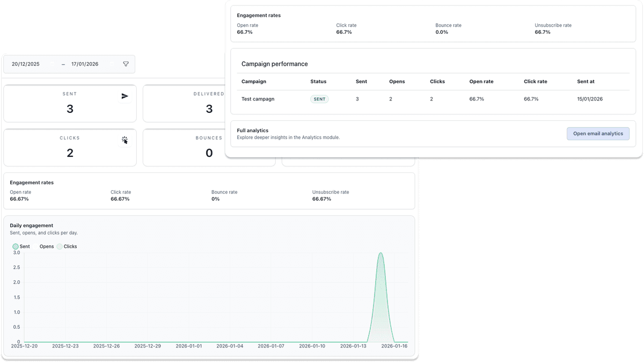Click the cursor icon on the CLICKS card

pyautogui.click(x=125, y=140)
